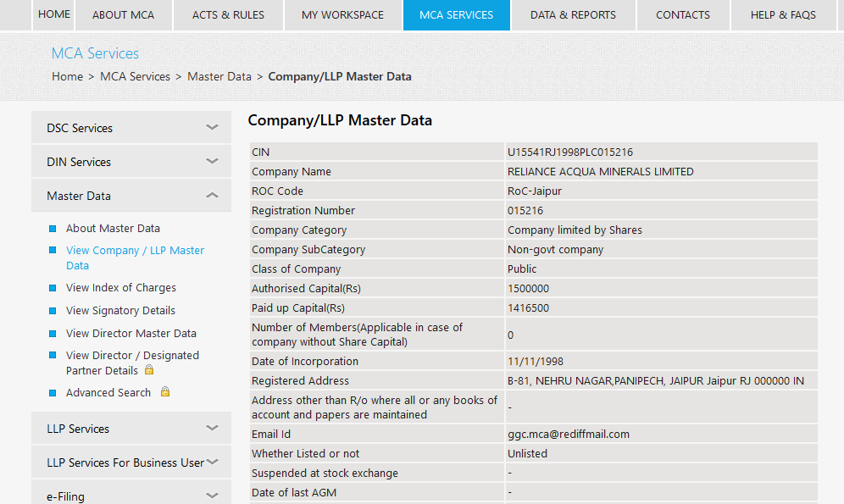The height and width of the screenshot is (504, 844).
Task: Expand the DIN Services section
Action: pos(131,162)
